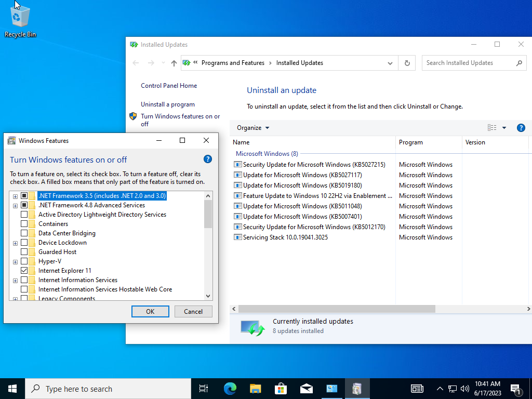The height and width of the screenshot is (399, 532).
Task: Click the Installed Updates window title icon
Action: point(134,45)
